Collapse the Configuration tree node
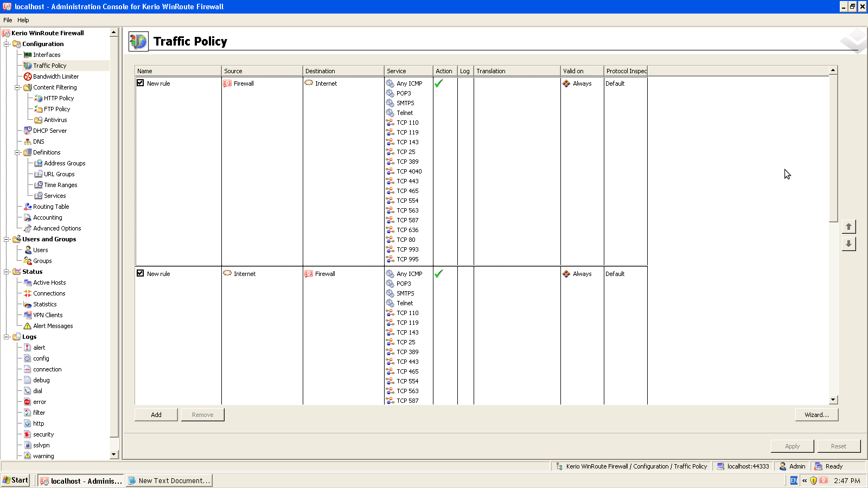The height and width of the screenshot is (488, 868). 7,44
